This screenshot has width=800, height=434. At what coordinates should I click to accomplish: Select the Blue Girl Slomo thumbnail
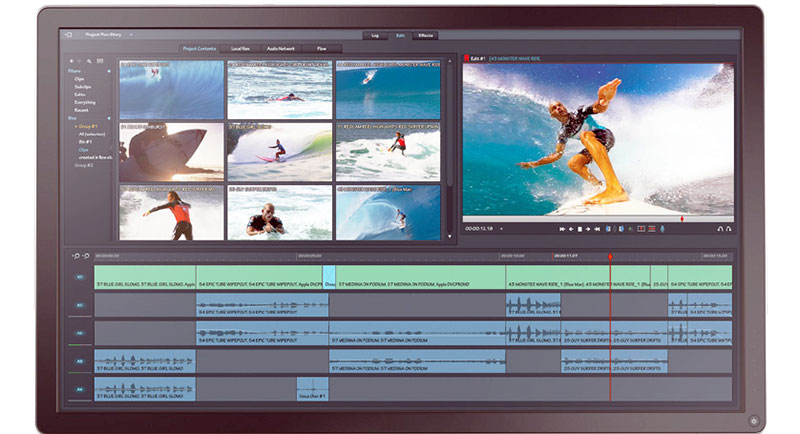[280, 151]
